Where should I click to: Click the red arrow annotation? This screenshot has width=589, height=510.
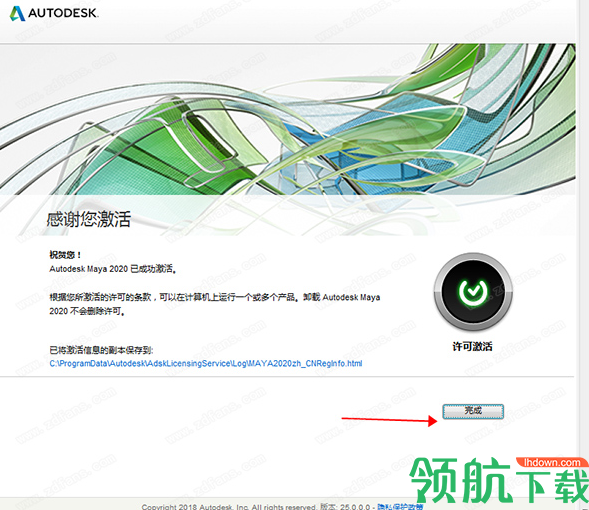[x=389, y=420]
